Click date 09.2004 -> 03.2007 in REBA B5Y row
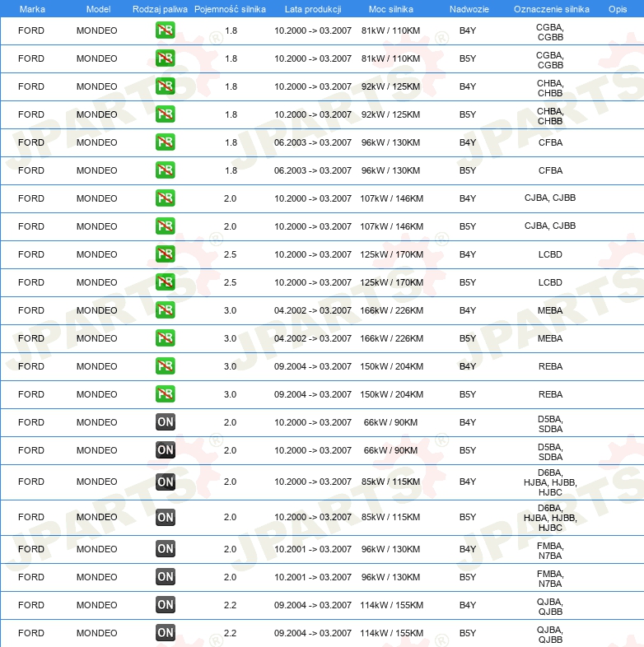Screen dimensions: 644x647 tap(313, 394)
